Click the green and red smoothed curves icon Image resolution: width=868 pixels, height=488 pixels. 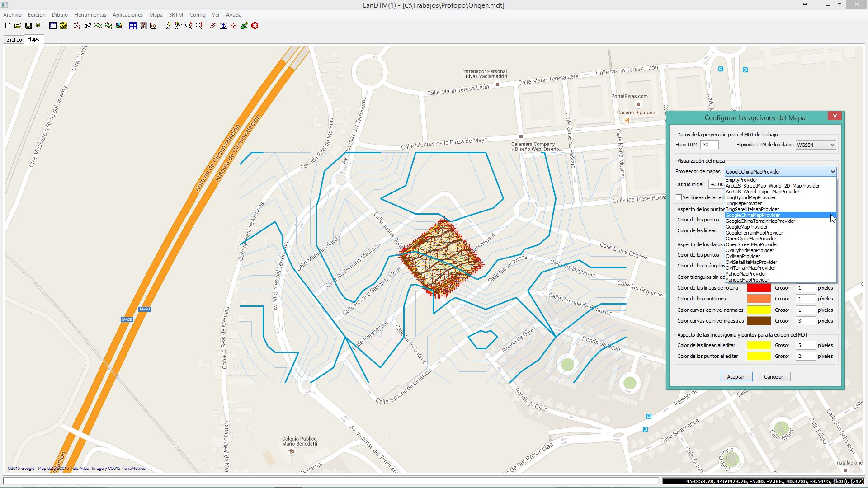[108, 26]
